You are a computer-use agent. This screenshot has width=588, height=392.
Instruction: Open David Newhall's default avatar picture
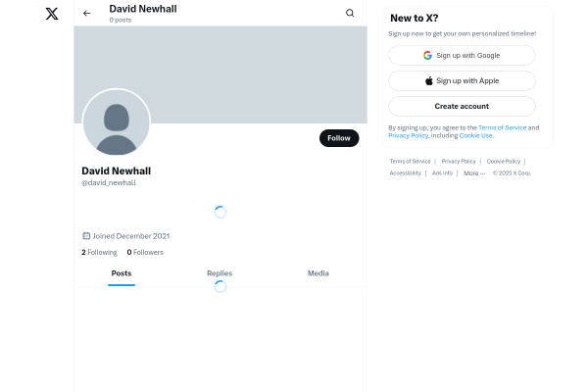click(x=117, y=122)
